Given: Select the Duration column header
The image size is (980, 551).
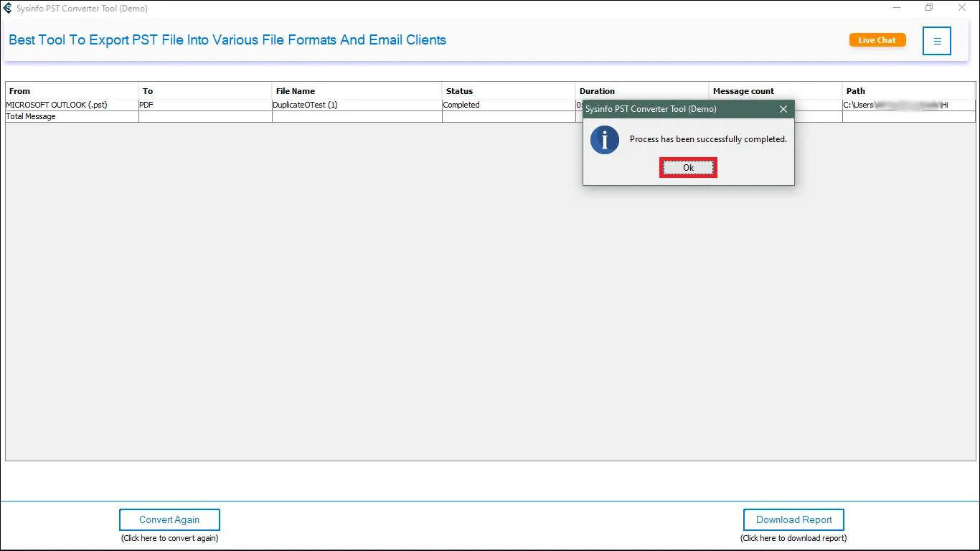Looking at the screenshot, I should click(x=642, y=91).
